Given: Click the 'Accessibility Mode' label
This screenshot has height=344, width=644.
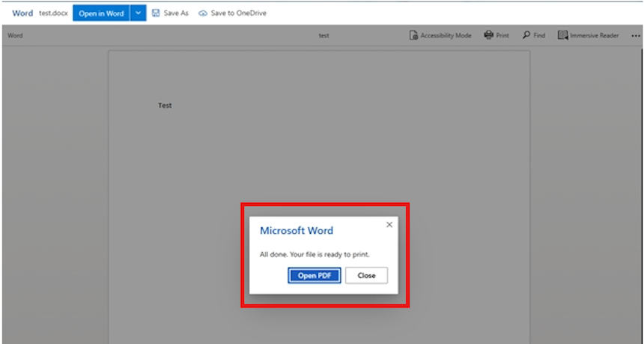Looking at the screenshot, I should click(x=446, y=36).
